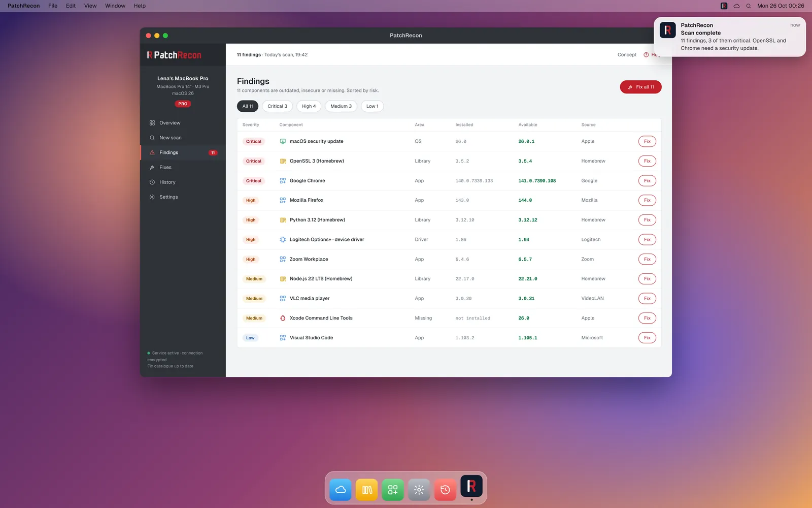Image resolution: width=812 pixels, height=508 pixels.
Task: Open the cloud app in the dock
Action: tap(341, 490)
